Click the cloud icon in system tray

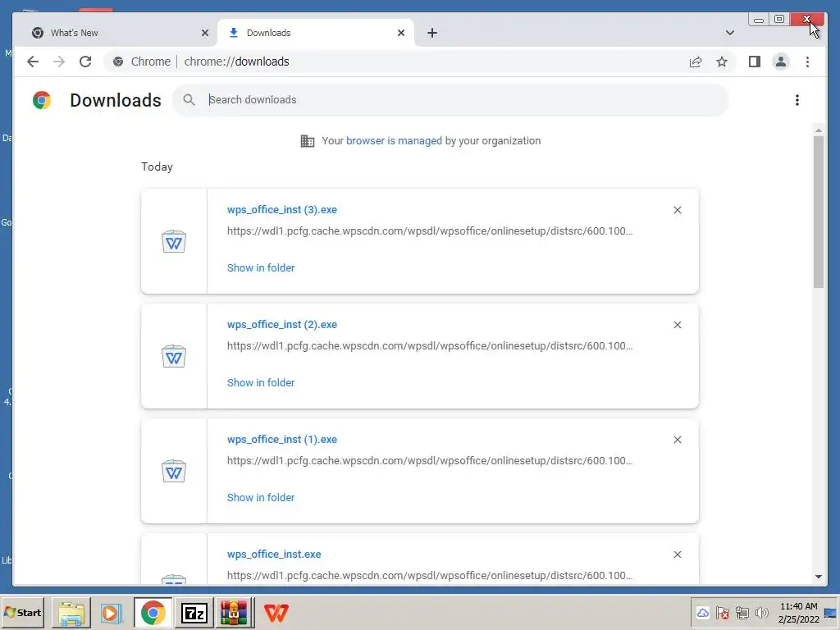(x=702, y=613)
